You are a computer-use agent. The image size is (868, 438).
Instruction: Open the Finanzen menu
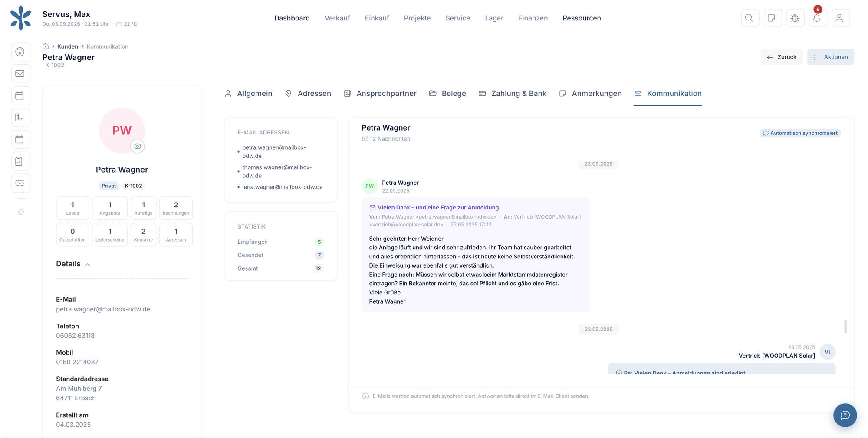533,18
